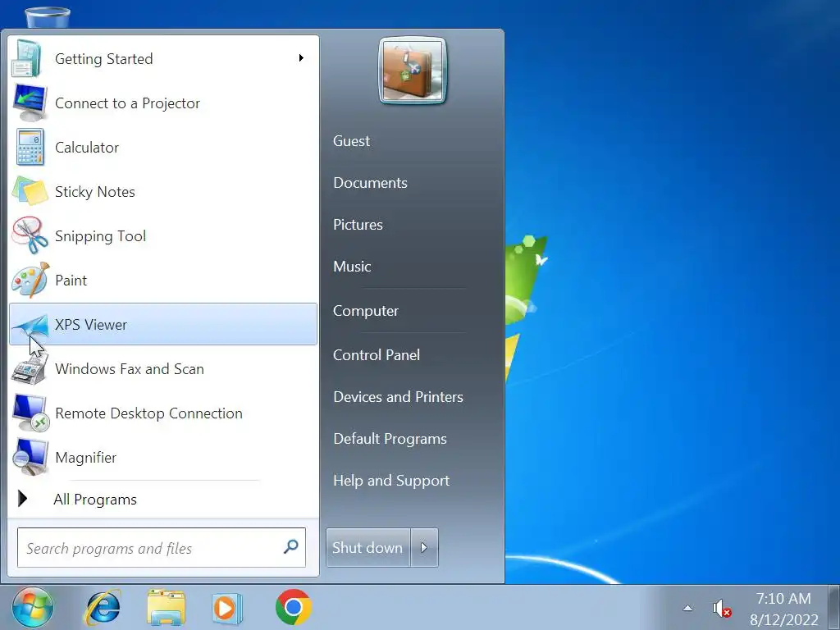
Task: Click the Connect to a Projector label
Action: [127, 103]
